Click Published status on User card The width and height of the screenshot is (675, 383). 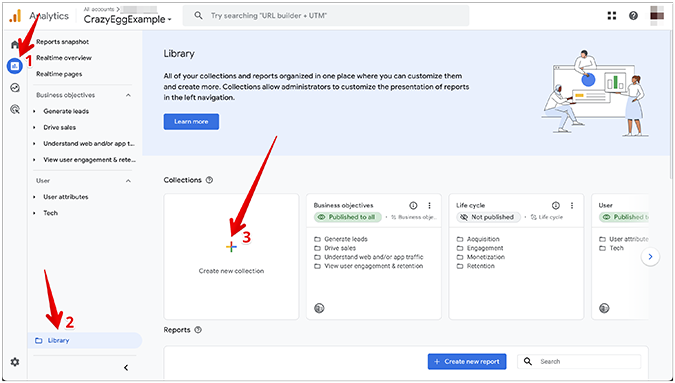click(624, 217)
